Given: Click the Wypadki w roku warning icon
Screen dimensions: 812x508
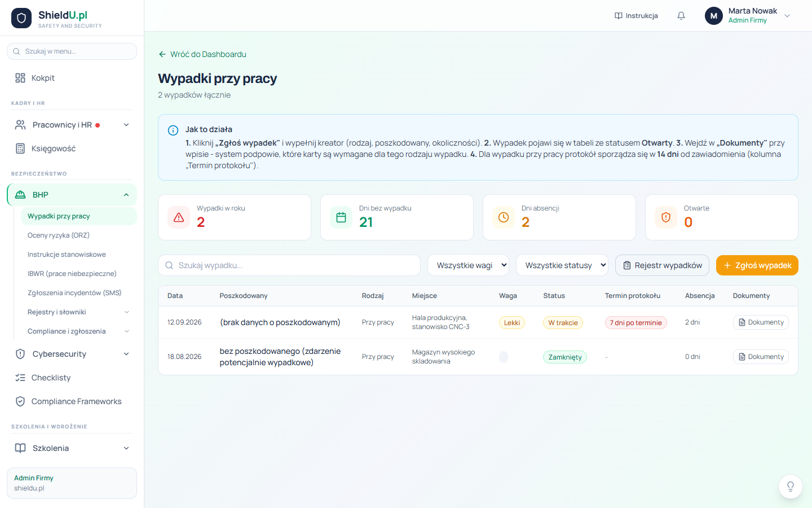Looking at the screenshot, I should 179,217.
